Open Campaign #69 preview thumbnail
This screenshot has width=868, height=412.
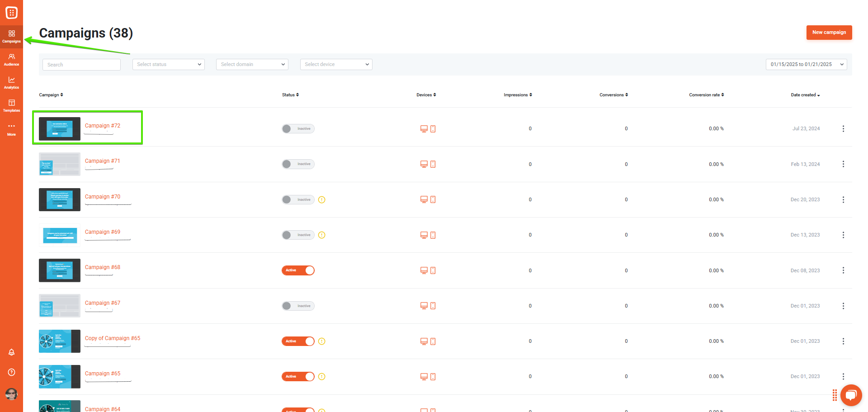click(60, 235)
